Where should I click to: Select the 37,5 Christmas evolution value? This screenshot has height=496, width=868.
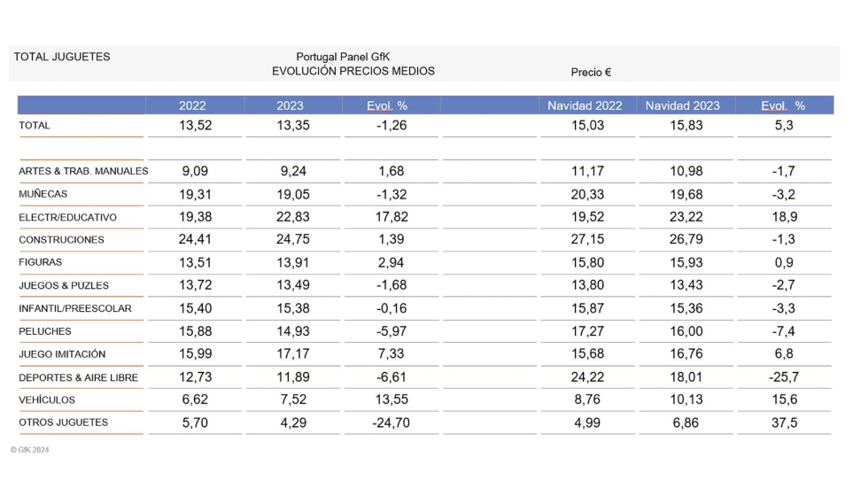[784, 423]
